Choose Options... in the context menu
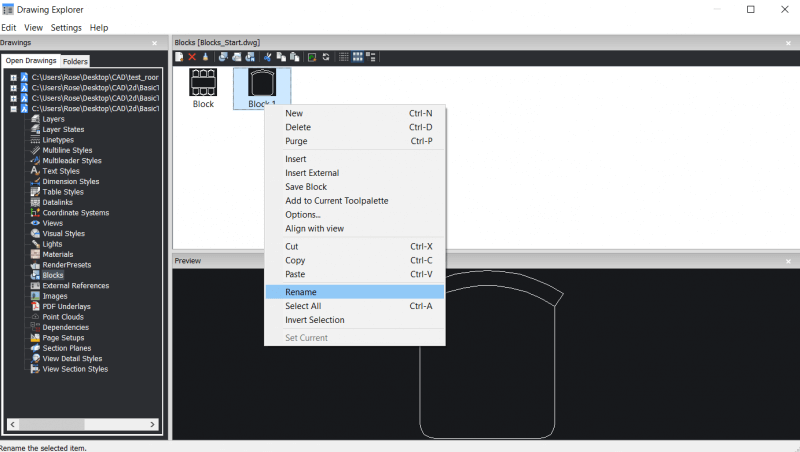Screen dimensions: 800x452 [x=355, y=215]
